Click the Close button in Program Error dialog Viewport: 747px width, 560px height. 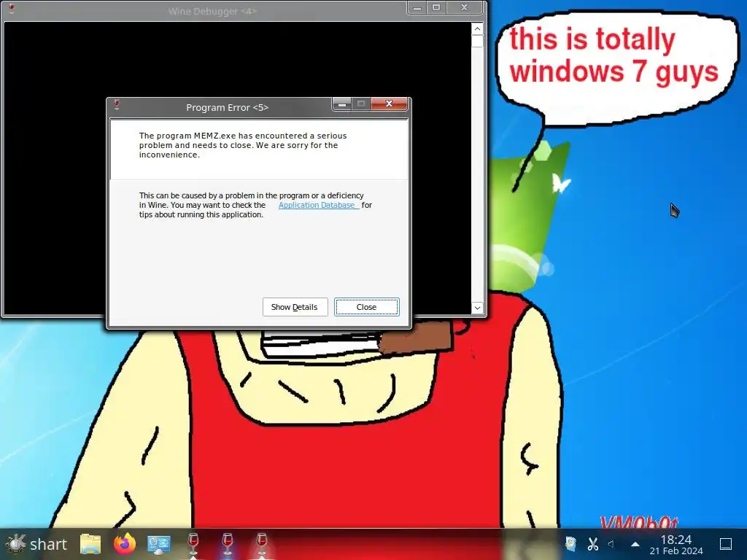pos(366,307)
